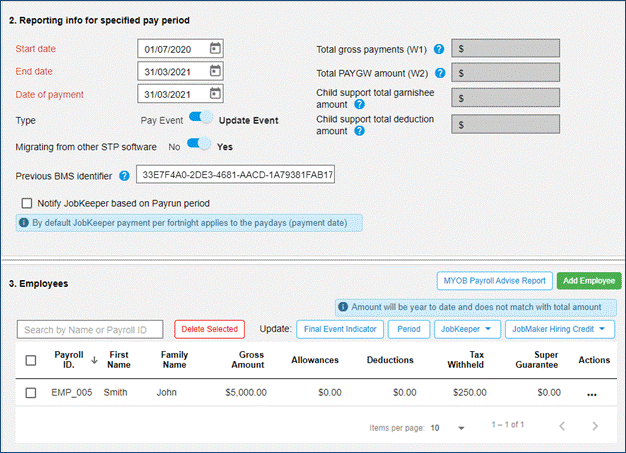The height and width of the screenshot is (453, 626).
Task: Click help icon beside Previous BMS identifier
Action: [124, 176]
